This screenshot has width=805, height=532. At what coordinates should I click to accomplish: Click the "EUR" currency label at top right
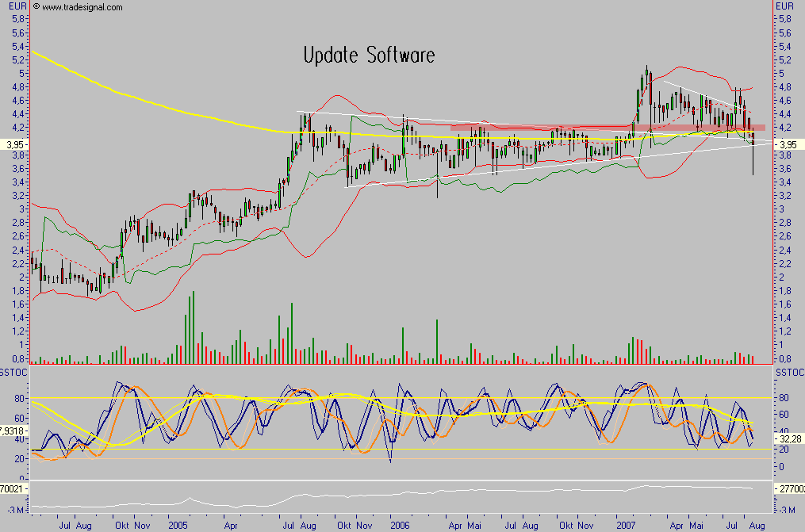click(784, 6)
